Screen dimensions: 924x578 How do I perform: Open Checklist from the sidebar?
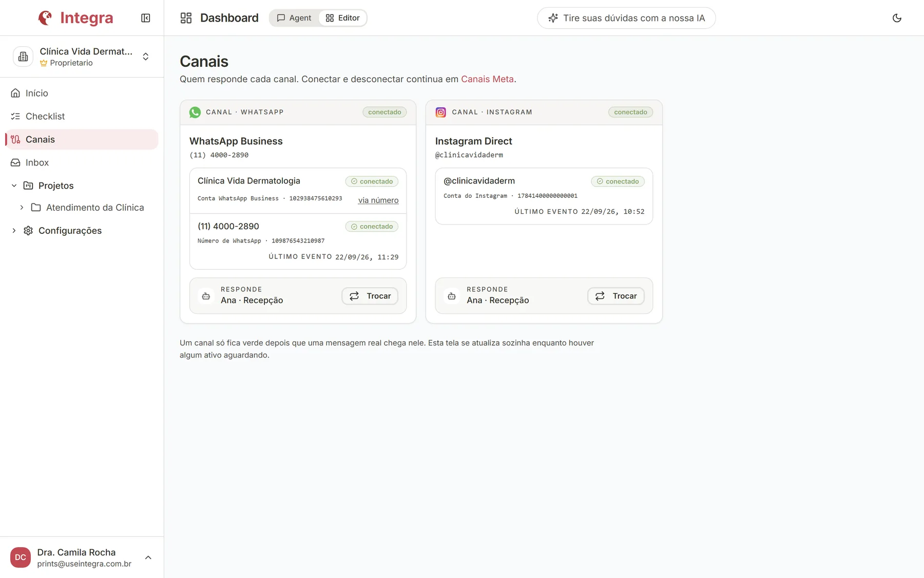[82, 116]
